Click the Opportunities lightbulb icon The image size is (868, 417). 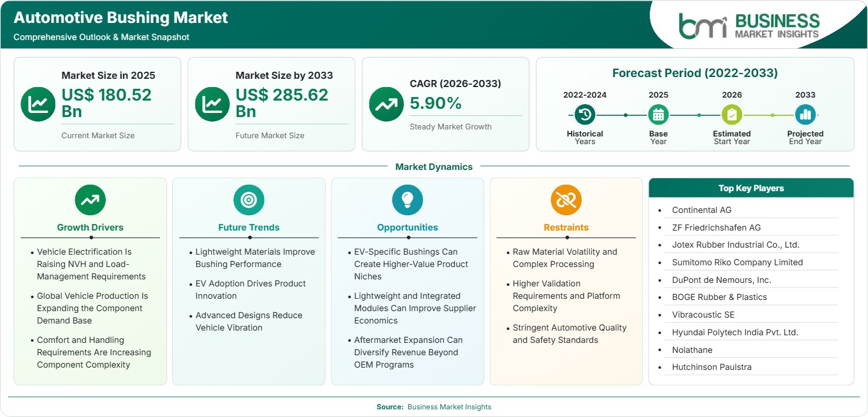tap(408, 200)
